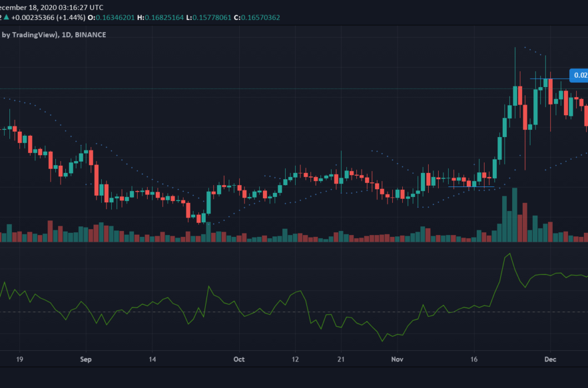
Task: Click the '21' date axis label
Action: coord(341,359)
